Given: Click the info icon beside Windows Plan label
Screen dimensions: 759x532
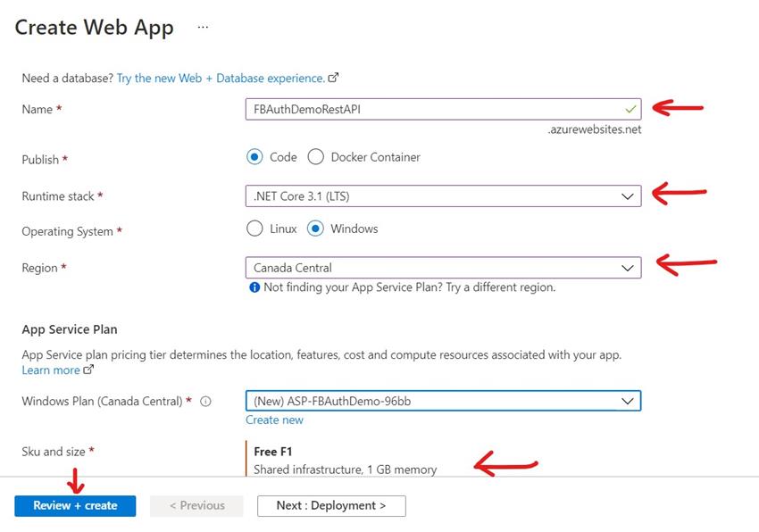Looking at the screenshot, I should point(205,401).
